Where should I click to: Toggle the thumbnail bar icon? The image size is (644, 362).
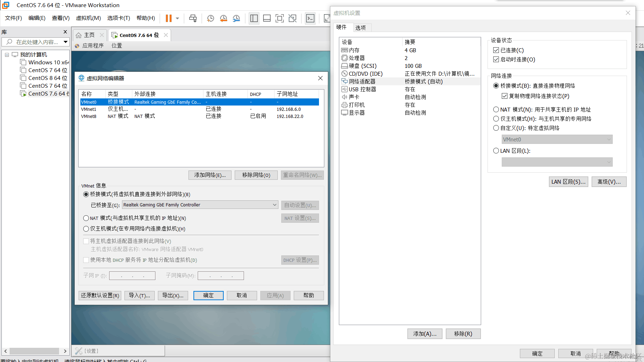click(267, 18)
